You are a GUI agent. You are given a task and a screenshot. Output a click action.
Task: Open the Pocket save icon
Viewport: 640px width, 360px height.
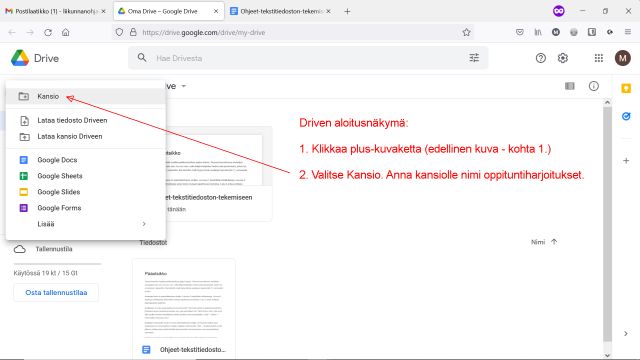point(520,32)
